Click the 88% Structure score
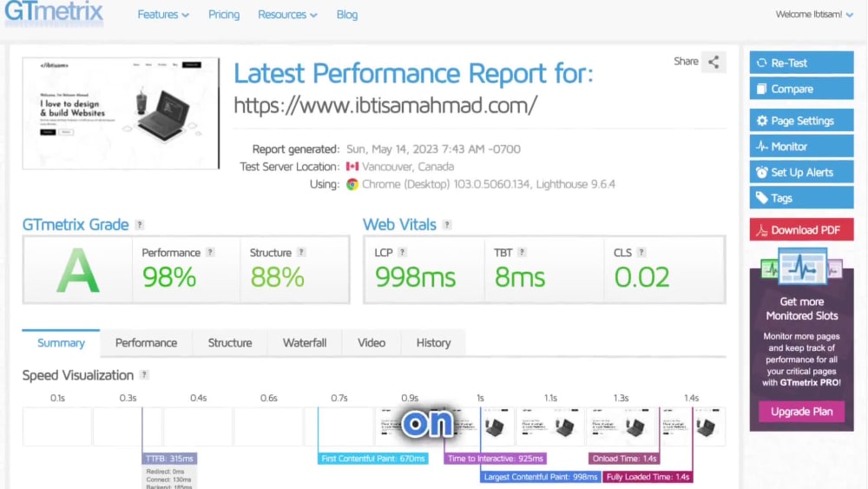The image size is (868, 489). click(x=277, y=277)
